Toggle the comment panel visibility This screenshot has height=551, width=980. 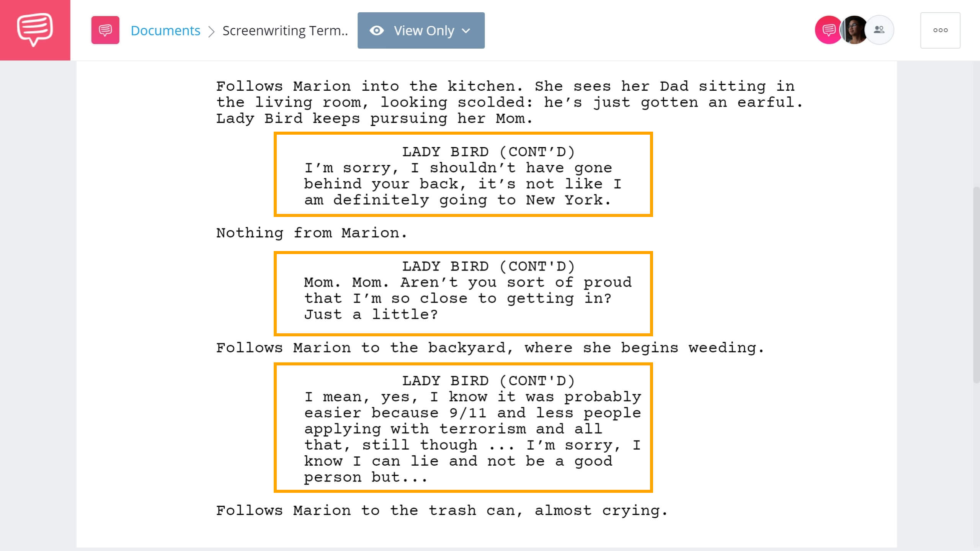pyautogui.click(x=826, y=30)
